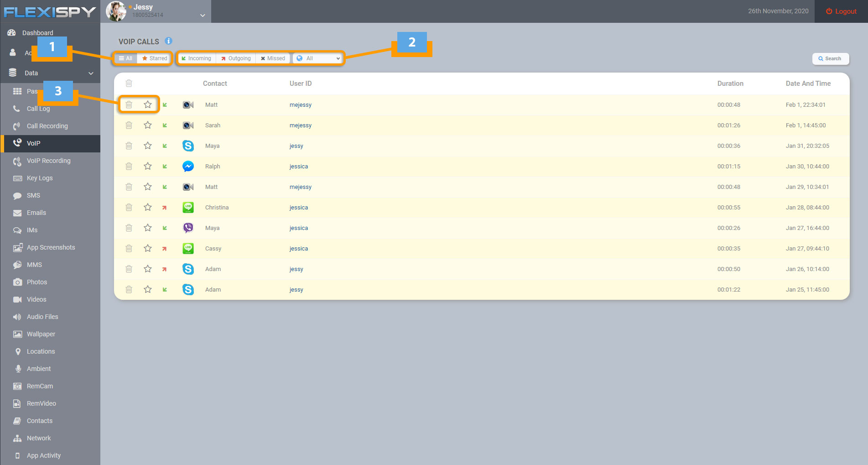Star the Cassy call row

pyautogui.click(x=148, y=249)
